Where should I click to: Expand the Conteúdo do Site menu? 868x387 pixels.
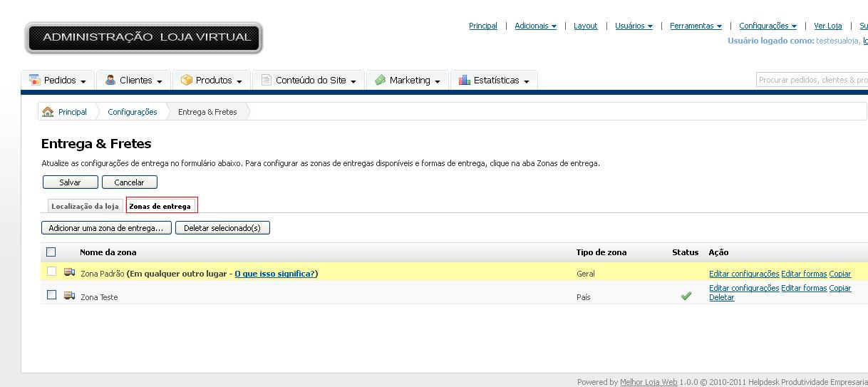tap(309, 81)
